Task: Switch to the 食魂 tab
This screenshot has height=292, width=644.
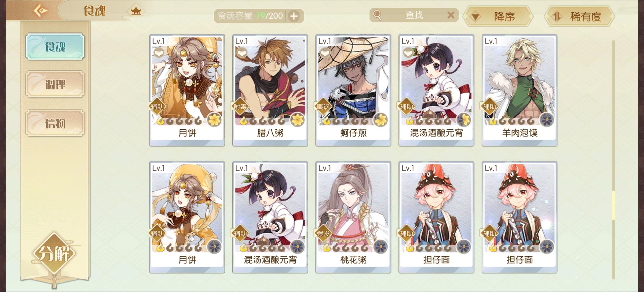Action: click(55, 47)
